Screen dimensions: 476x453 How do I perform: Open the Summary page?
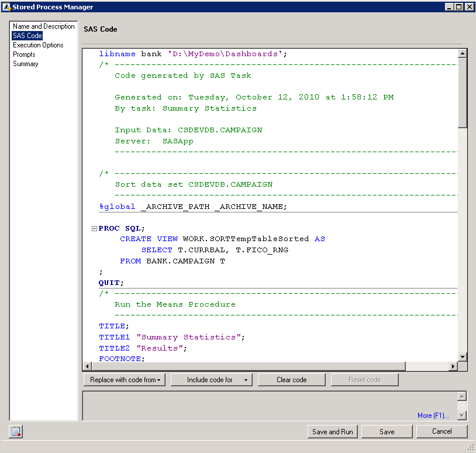point(26,64)
